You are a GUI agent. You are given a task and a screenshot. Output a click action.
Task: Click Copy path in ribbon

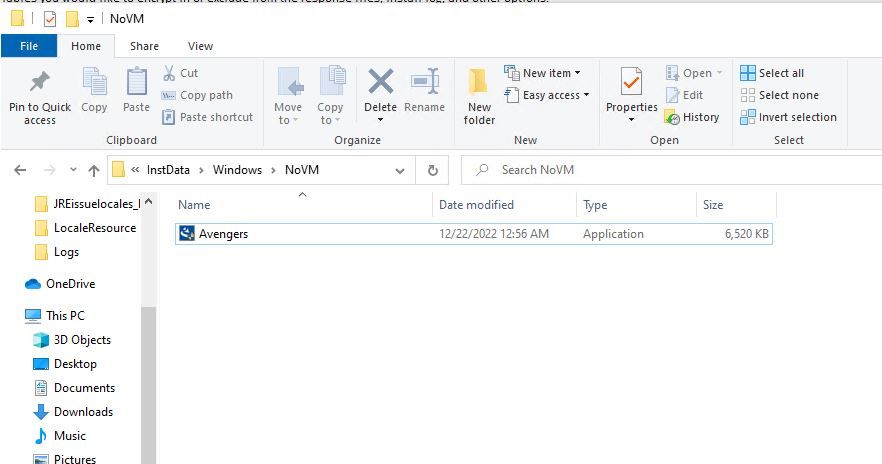coord(197,95)
